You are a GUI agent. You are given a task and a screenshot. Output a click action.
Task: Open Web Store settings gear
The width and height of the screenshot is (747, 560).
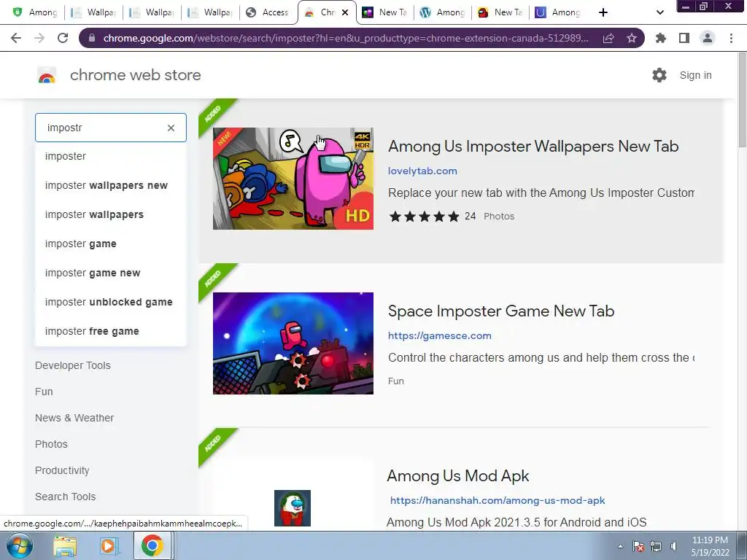(659, 75)
